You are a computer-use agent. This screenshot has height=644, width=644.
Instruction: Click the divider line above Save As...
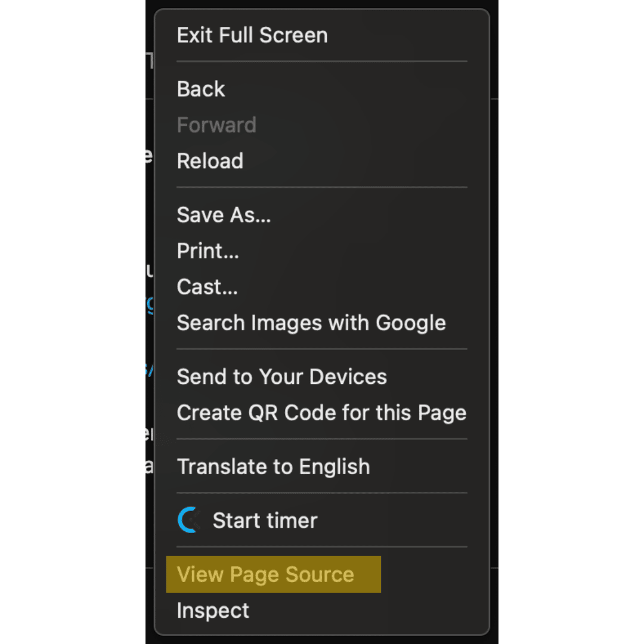(x=321, y=187)
